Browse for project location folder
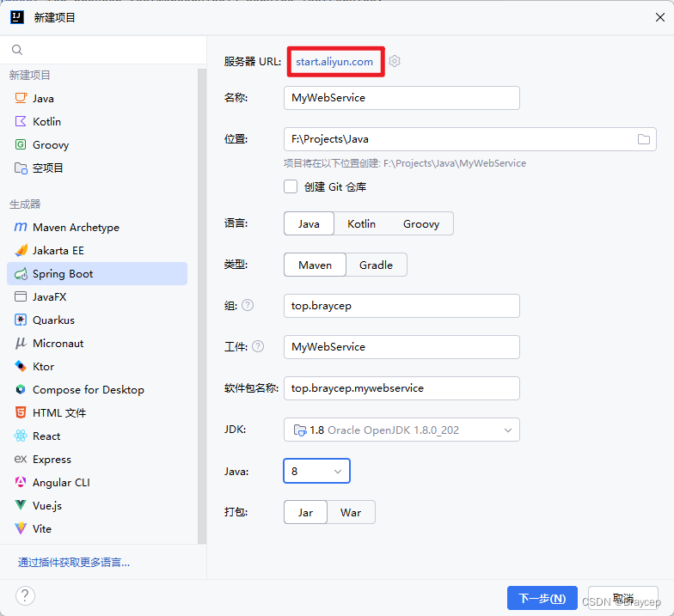 (643, 139)
